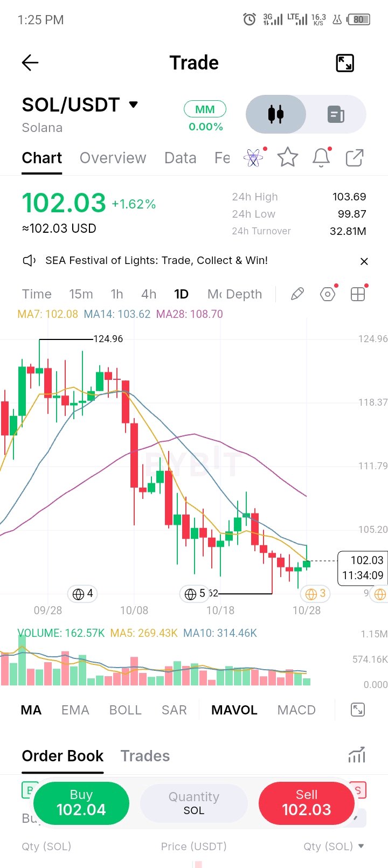Switch to the Overview tab
The image size is (388, 868).
coord(113,158)
